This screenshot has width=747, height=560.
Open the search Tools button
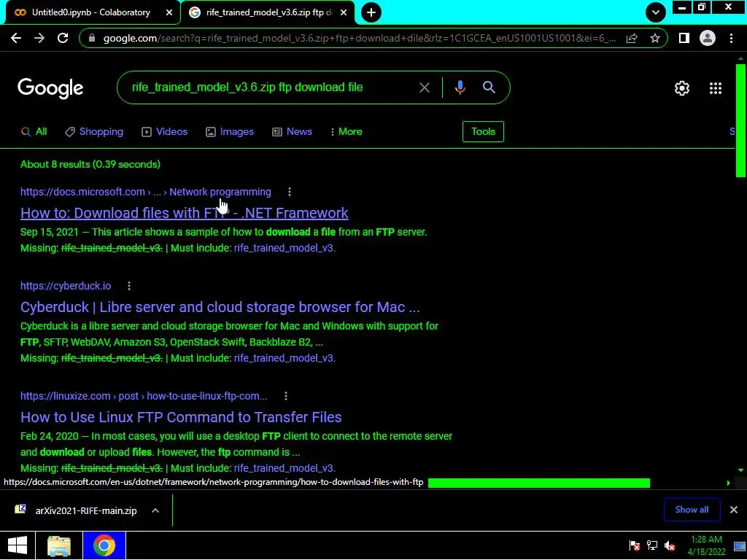click(483, 131)
